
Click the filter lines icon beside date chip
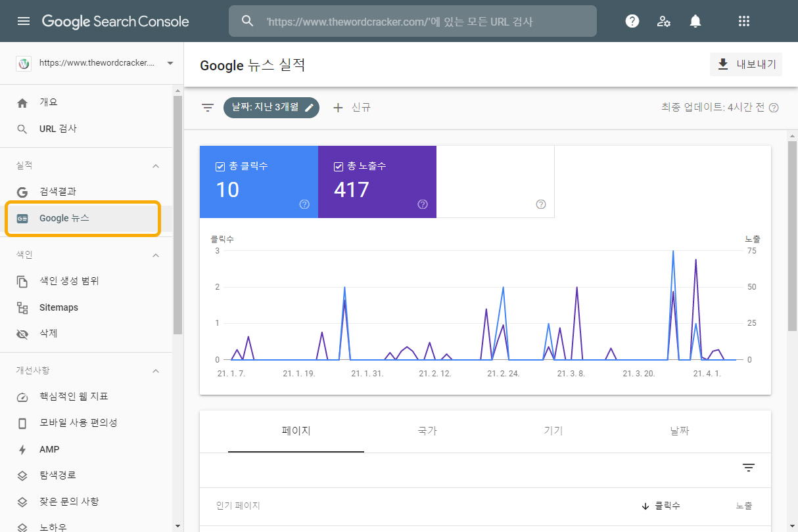208,108
